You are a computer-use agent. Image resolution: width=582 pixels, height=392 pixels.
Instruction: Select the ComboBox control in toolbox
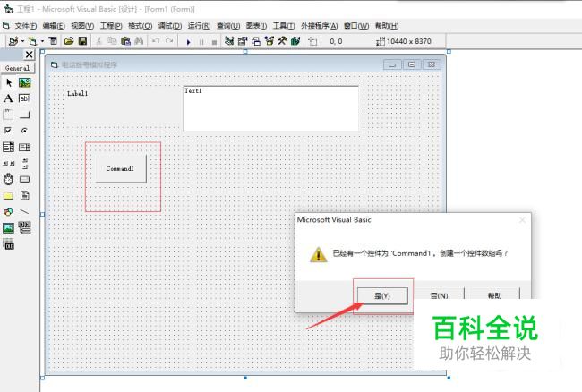(9, 148)
